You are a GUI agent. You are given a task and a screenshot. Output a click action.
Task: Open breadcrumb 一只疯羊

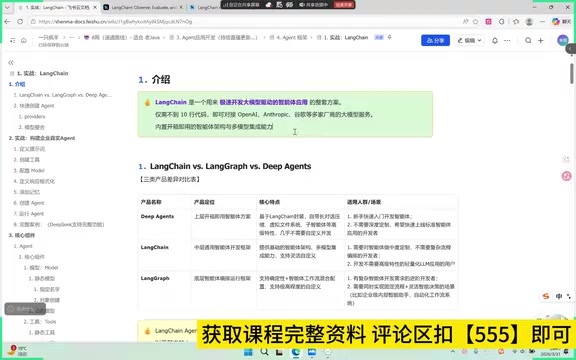tap(48, 37)
